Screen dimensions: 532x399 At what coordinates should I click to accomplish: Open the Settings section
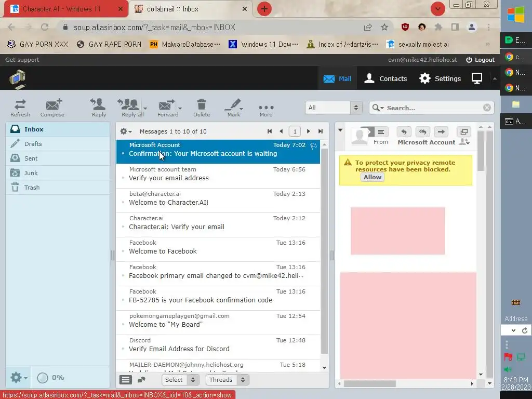(440, 78)
